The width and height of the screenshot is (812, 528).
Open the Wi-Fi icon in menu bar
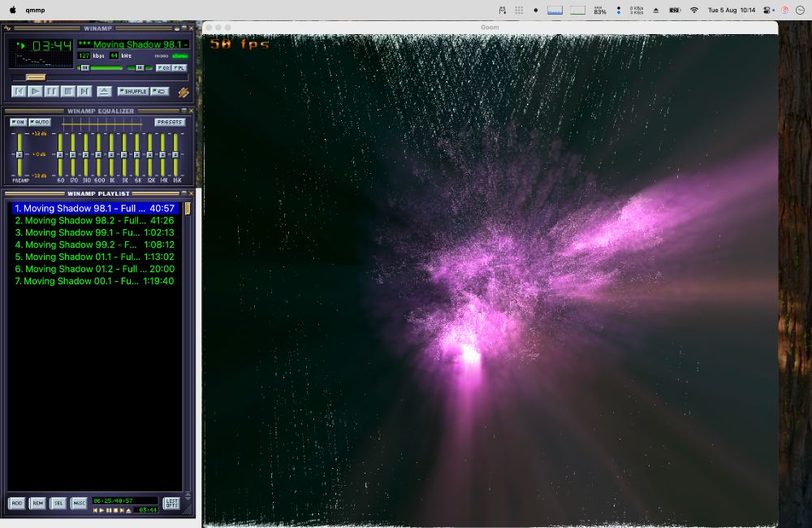tap(693, 11)
